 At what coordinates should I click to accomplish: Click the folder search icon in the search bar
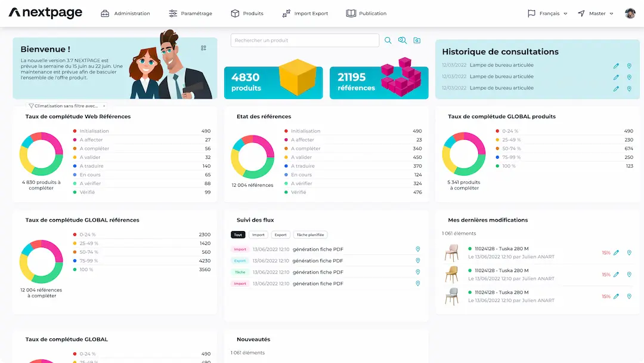[x=417, y=41]
